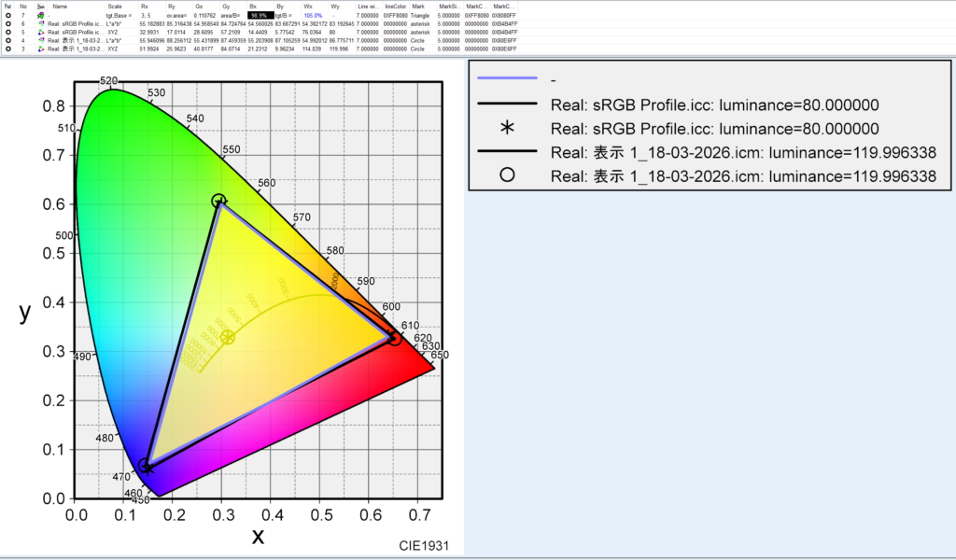The width and height of the screenshot is (956, 560).
Task: Click the highlighted 98.9% cell
Action: tap(260, 16)
